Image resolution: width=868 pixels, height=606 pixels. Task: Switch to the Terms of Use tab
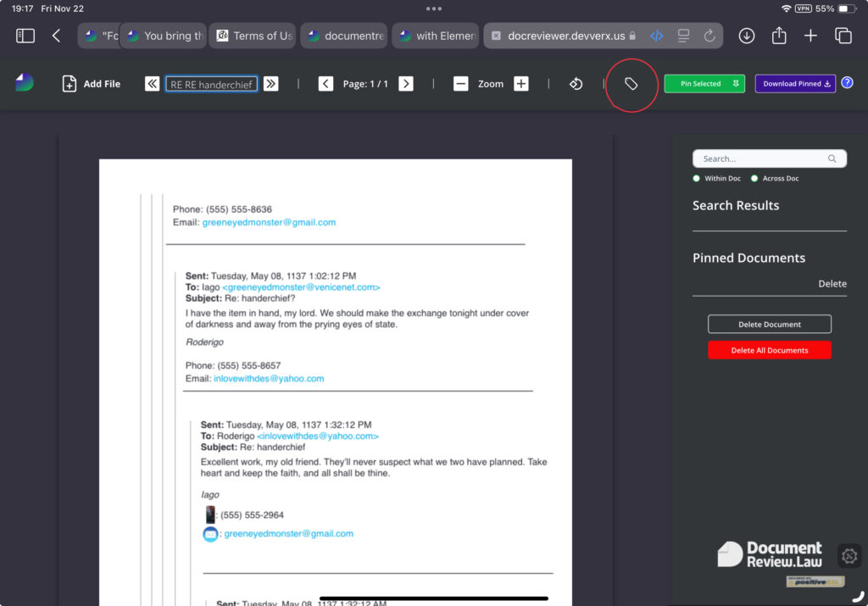coord(253,36)
